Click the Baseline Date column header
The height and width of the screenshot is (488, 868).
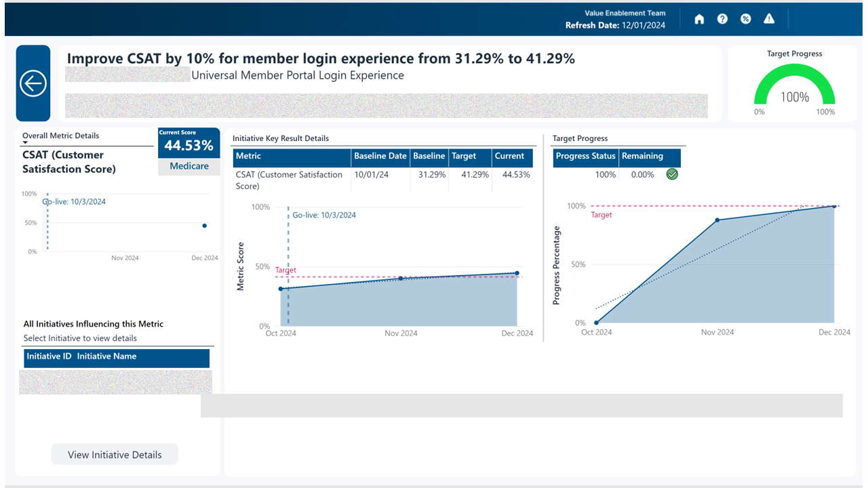pos(380,157)
